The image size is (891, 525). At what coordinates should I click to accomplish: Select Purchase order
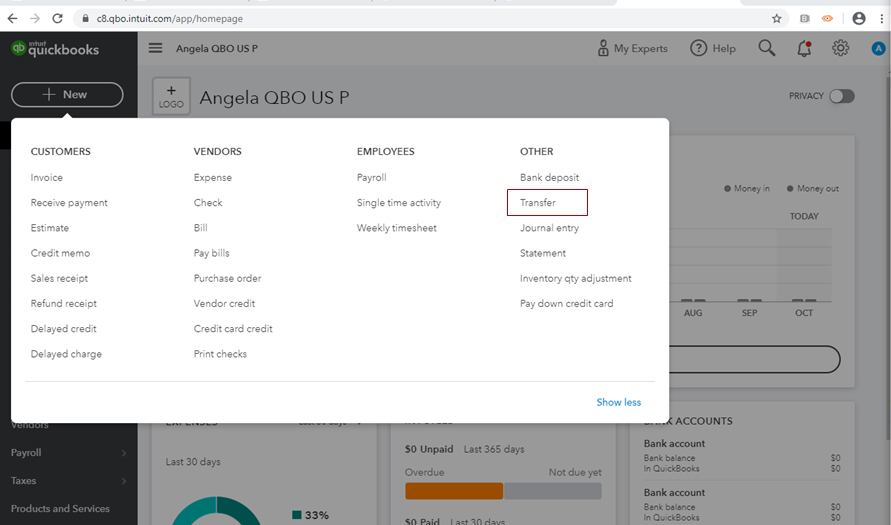pyautogui.click(x=227, y=278)
